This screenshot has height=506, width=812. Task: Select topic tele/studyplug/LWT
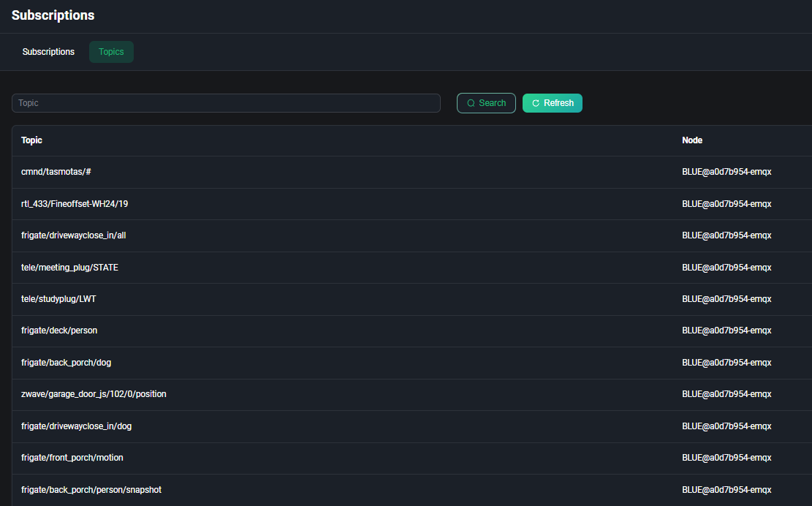click(58, 299)
